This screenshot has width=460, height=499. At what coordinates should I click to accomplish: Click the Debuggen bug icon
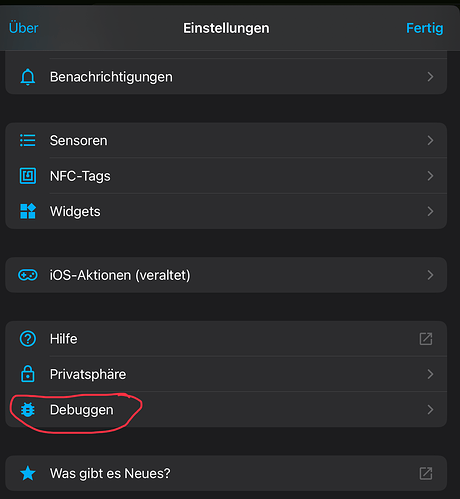(x=28, y=410)
